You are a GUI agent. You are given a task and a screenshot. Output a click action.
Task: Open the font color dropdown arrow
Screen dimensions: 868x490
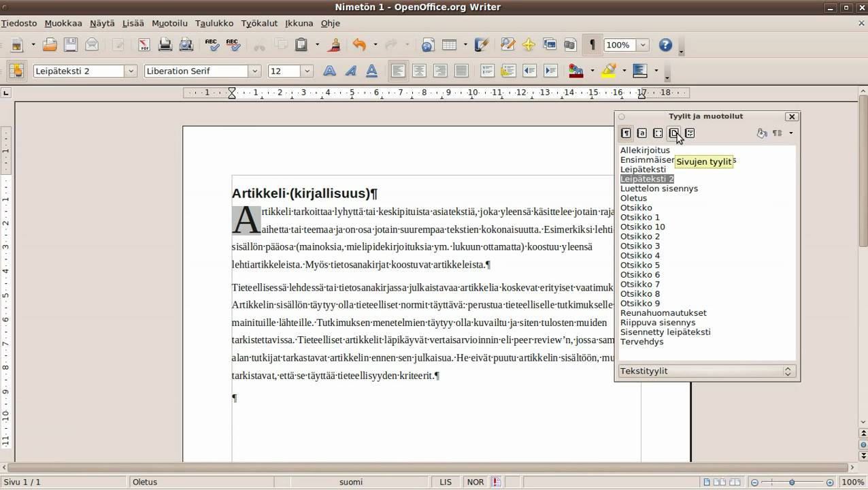pos(592,71)
